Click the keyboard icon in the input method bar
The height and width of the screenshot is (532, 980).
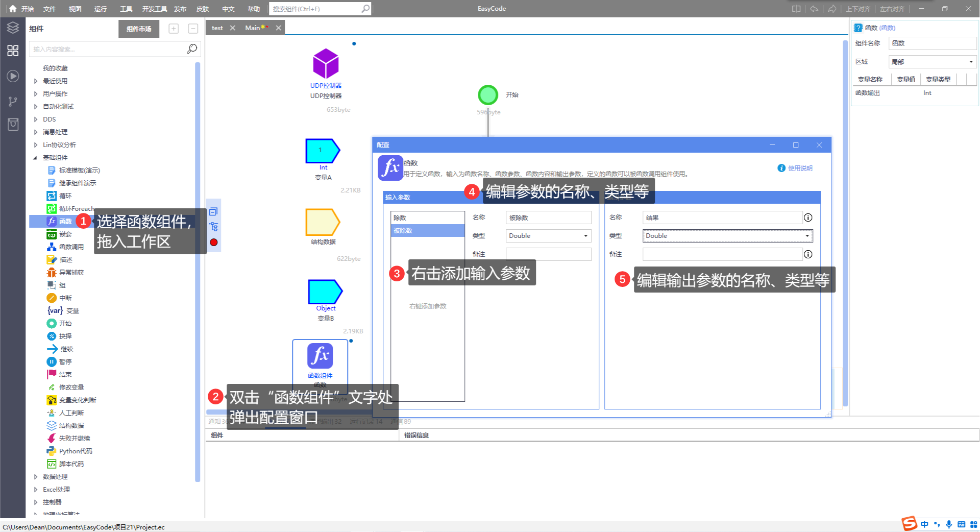tap(961, 524)
